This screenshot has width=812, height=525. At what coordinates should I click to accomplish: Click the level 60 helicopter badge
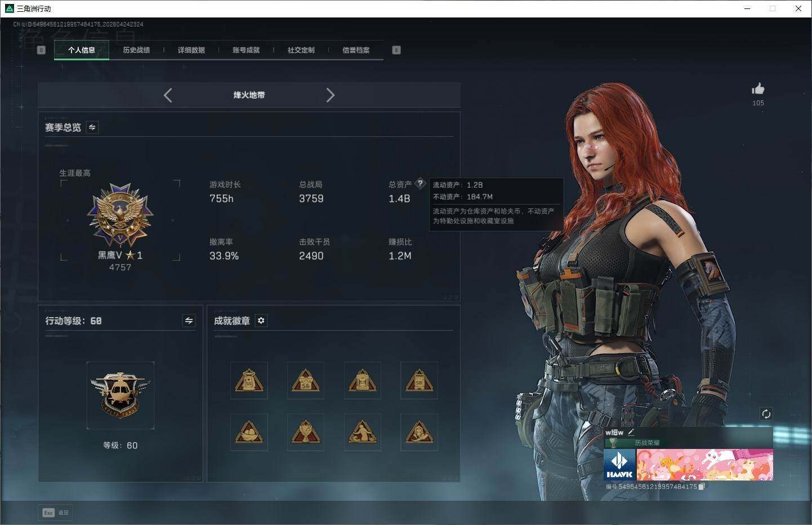121,395
